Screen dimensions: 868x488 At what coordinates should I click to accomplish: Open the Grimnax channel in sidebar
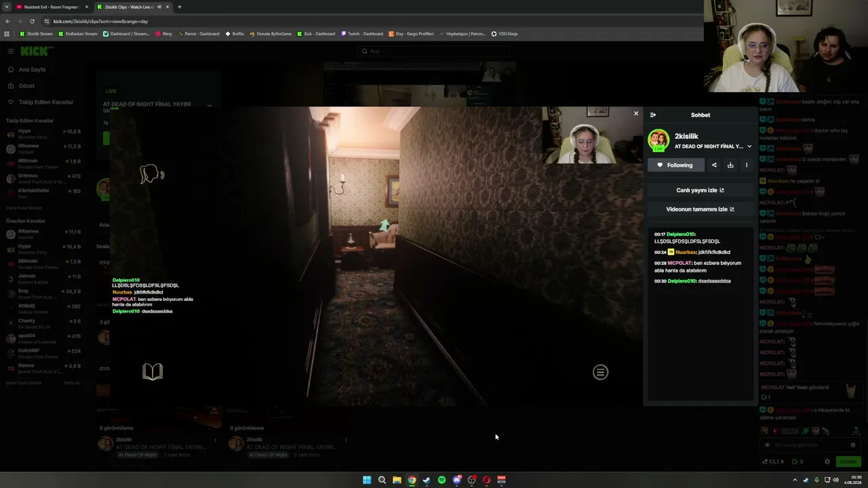pyautogui.click(x=43, y=179)
